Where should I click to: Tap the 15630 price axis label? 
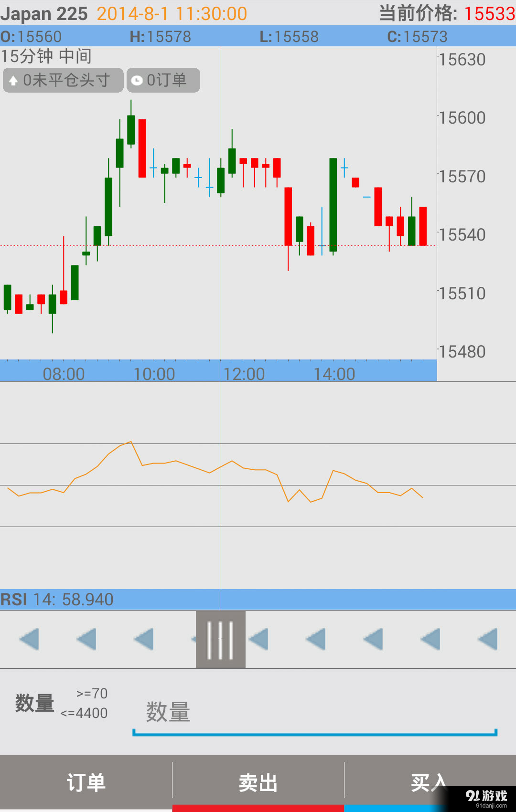(462, 60)
